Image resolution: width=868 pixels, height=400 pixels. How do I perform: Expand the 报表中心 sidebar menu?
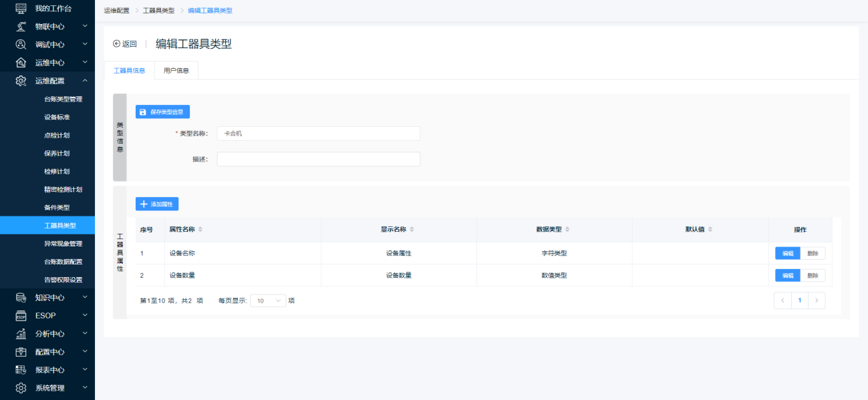coord(85,369)
